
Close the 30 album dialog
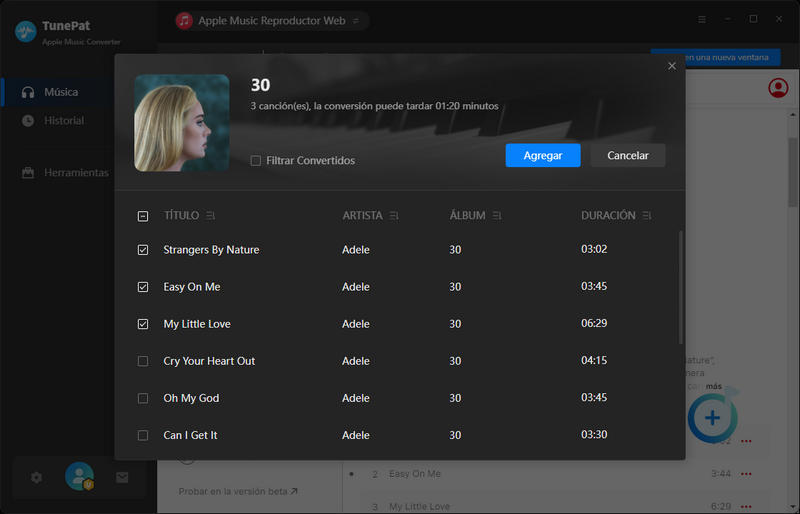coord(672,66)
